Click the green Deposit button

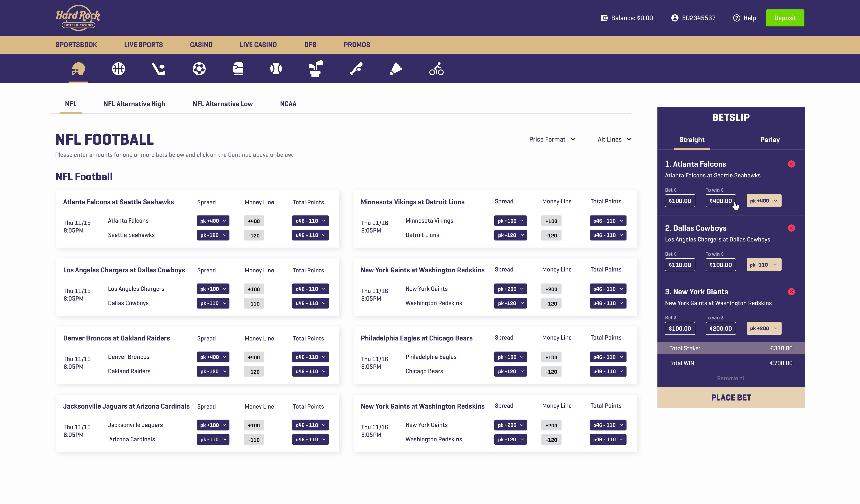pyautogui.click(x=784, y=18)
